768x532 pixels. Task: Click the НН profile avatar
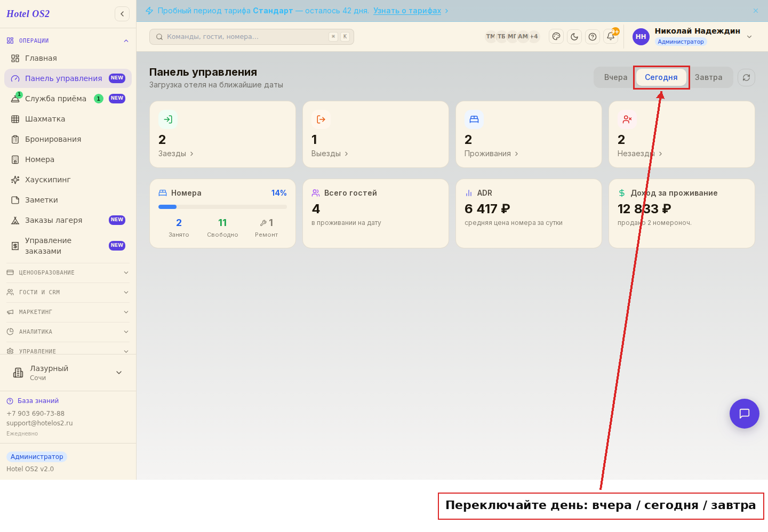click(641, 37)
